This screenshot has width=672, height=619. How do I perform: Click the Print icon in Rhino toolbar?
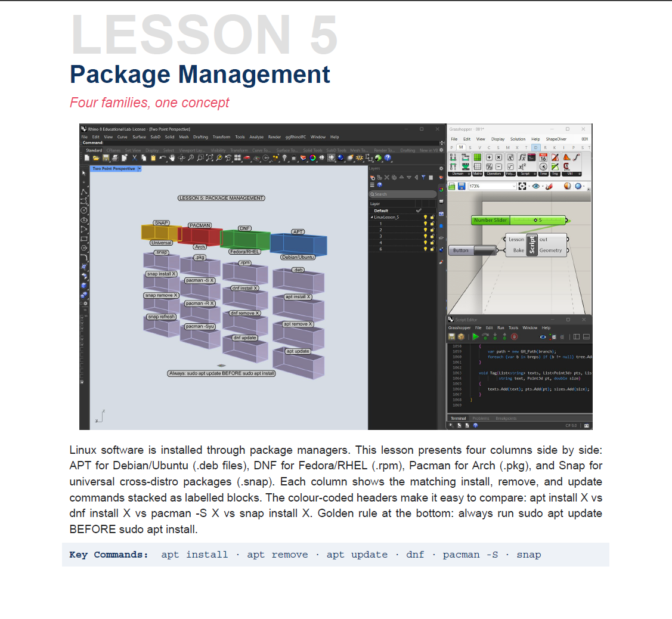point(115,158)
